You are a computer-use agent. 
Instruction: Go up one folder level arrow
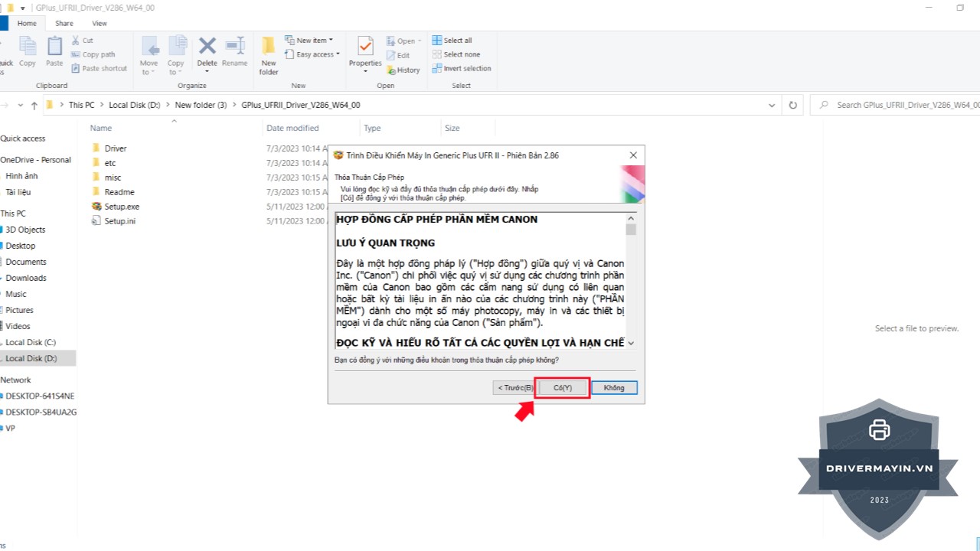point(34,105)
